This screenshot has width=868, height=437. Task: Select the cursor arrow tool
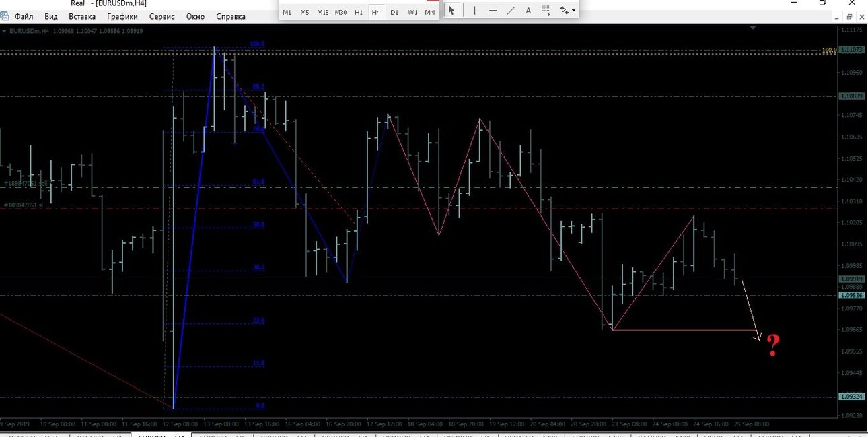pyautogui.click(x=451, y=10)
